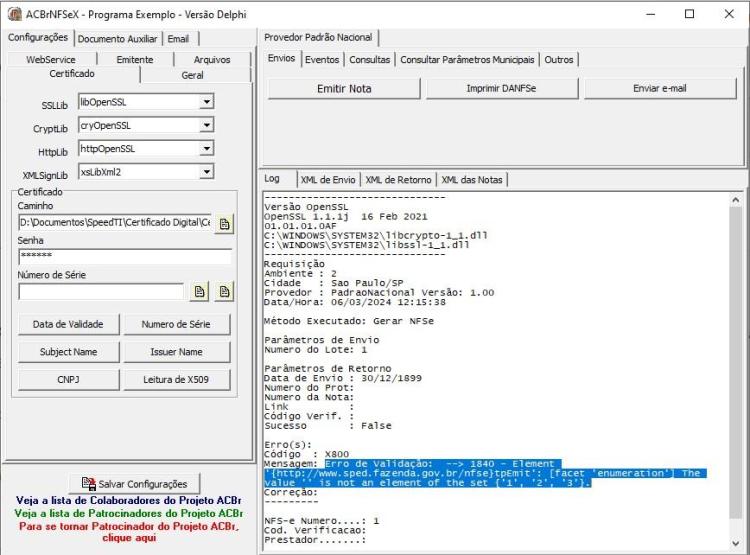Screen dimensions: 750x555
Task: Click 'Método Executado: Gerar NFSe' log line
Action: coord(349,321)
